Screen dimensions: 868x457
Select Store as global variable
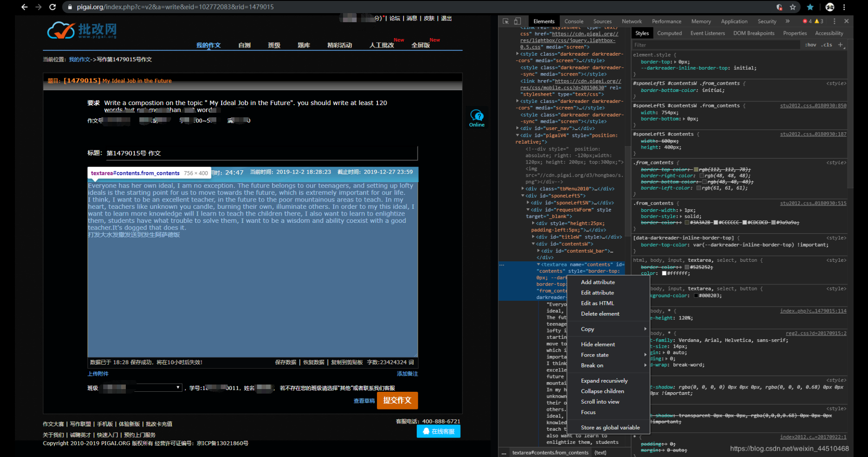[x=608, y=427]
